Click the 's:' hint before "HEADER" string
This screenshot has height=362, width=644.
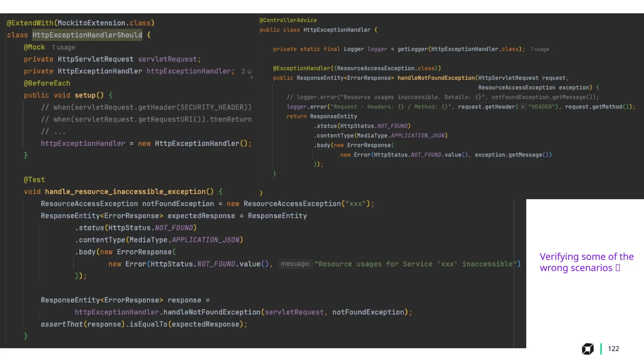coord(523,107)
